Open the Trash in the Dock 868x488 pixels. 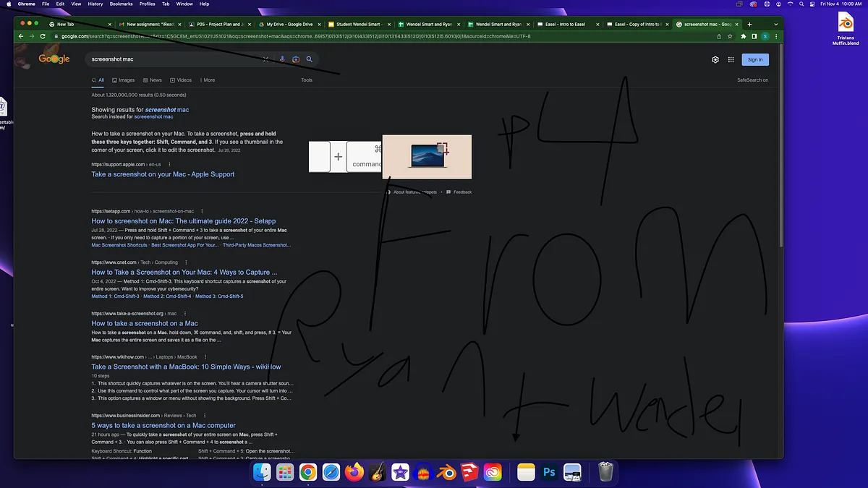coord(605,473)
